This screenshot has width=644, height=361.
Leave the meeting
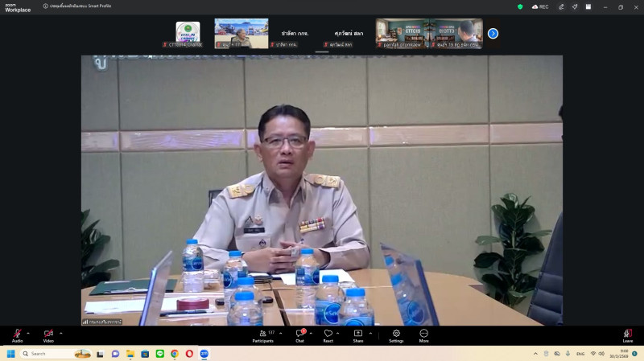pos(627,334)
